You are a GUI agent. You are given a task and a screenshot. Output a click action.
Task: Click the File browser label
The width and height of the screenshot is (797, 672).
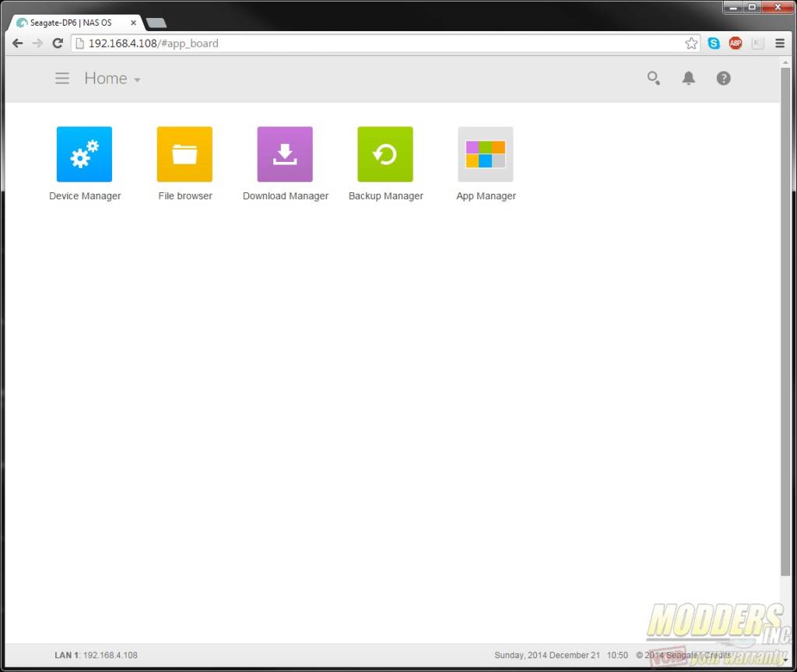coord(185,196)
